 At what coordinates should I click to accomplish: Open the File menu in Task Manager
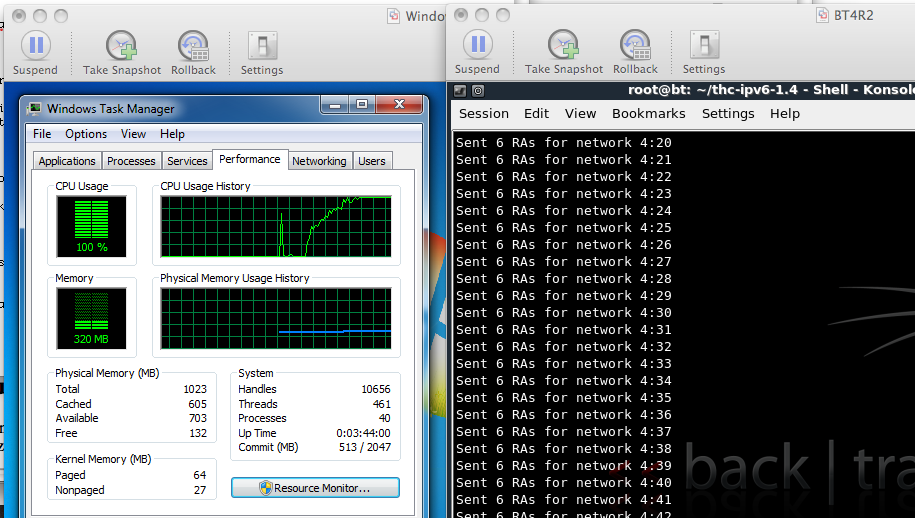pyautogui.click(x=42, y=134)
